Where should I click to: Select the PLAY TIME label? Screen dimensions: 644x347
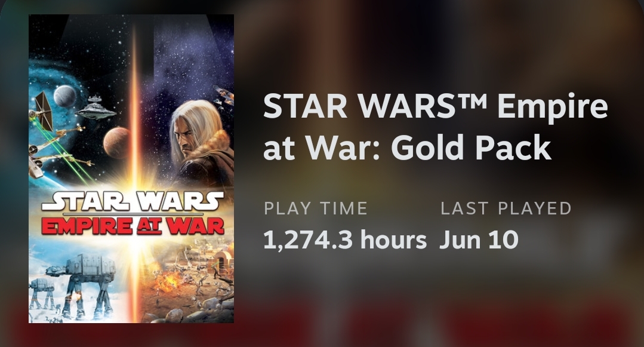pyautogui.click(x=315, y=208)
